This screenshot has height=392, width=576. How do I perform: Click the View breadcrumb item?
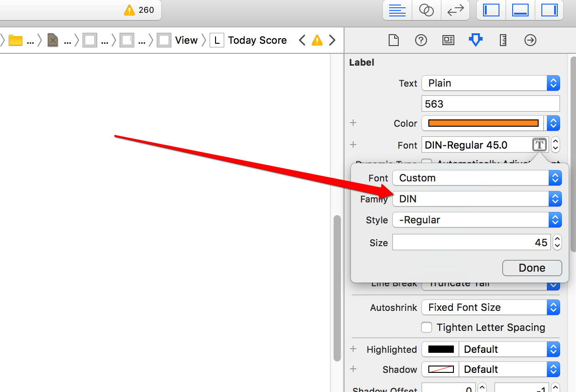pyautogui.click(x=186, y=41)
